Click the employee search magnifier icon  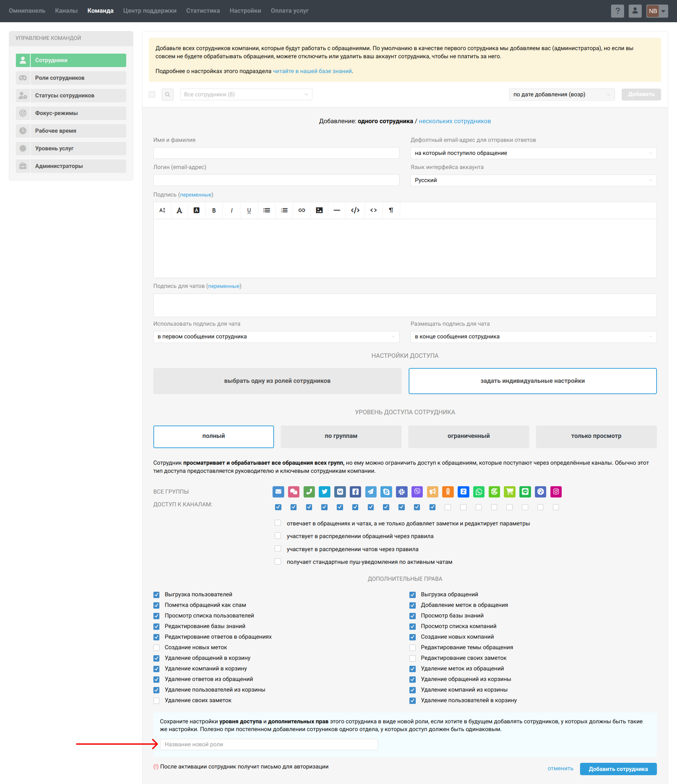(x=167, y=95)
